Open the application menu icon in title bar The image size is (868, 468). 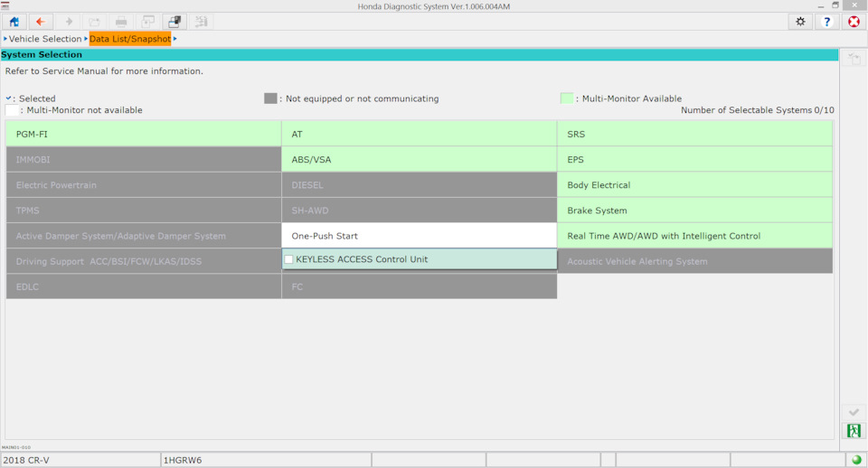point(5,5)
